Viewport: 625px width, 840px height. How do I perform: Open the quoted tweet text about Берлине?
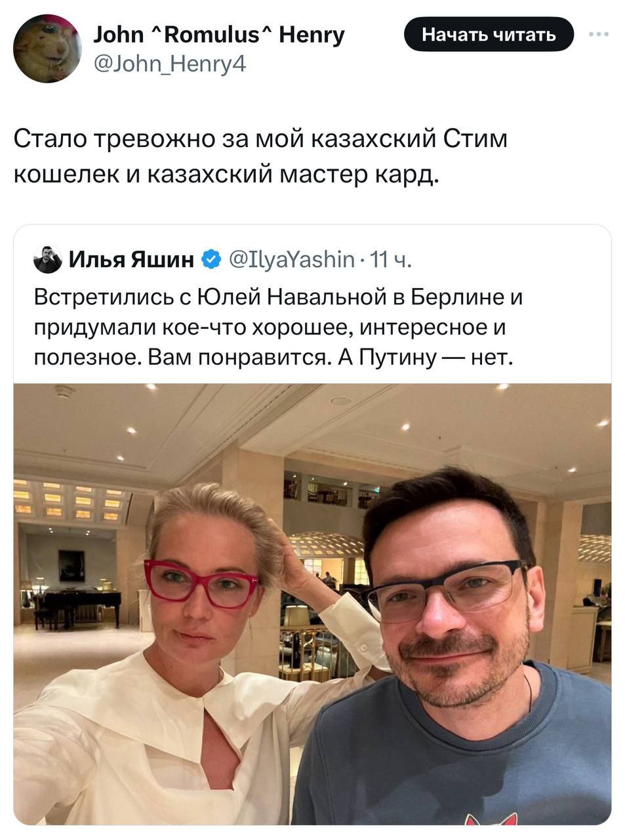click(279, 327)
